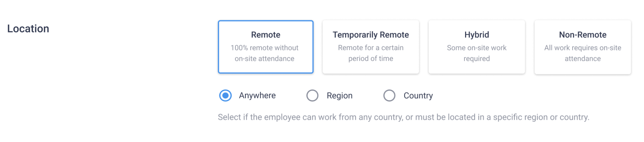Click the helper text about specific region or country
Screen dimensions: 644x142
(403, 117)
